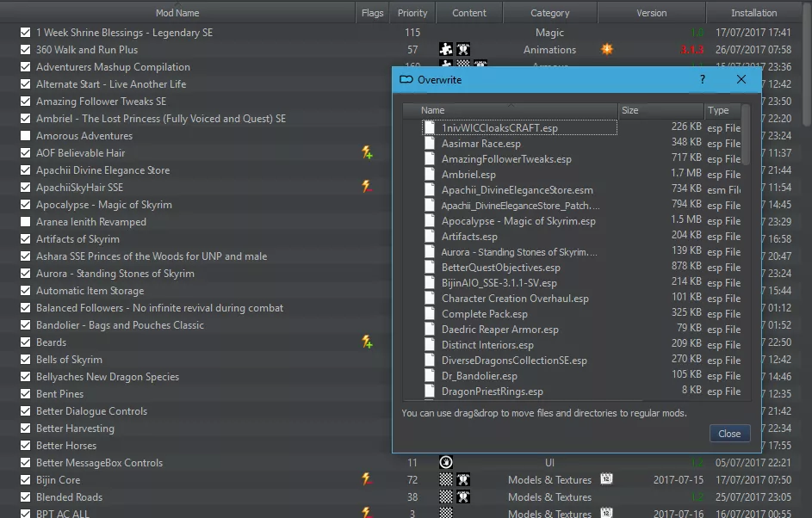Click the Overwrite dialog title icon
Viewport: 812px width, 518px height.
(406, 80)
